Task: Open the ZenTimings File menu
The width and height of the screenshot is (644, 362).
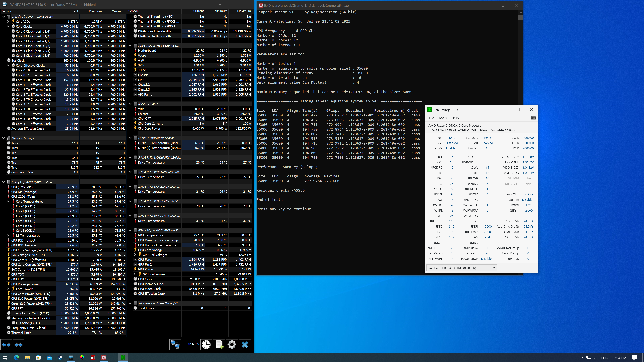Action: pos(432,118)
